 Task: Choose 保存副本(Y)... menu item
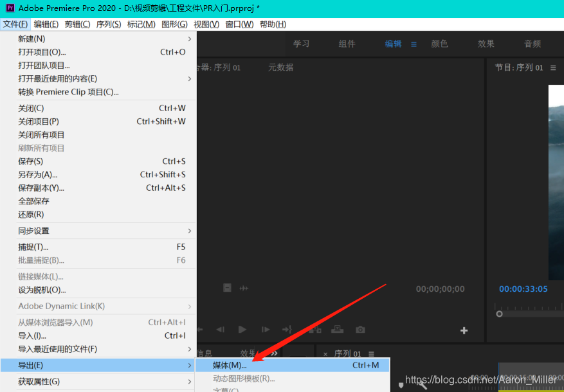pos(98,188)
